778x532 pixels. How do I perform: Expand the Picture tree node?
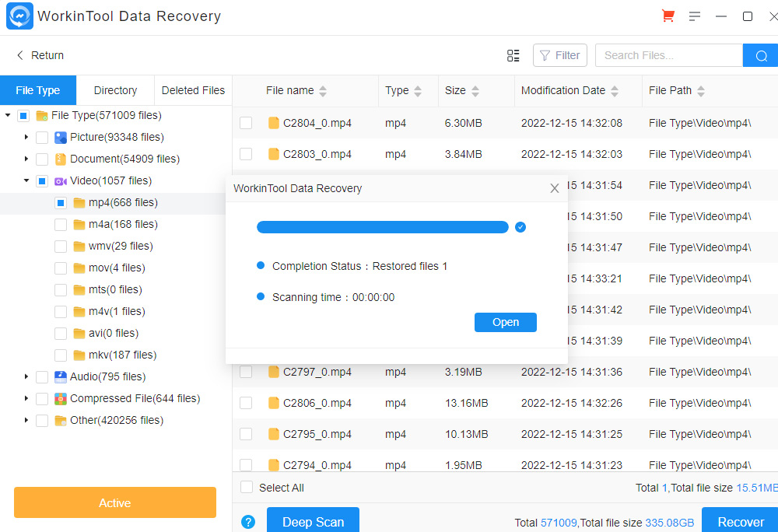coord(26,137)
